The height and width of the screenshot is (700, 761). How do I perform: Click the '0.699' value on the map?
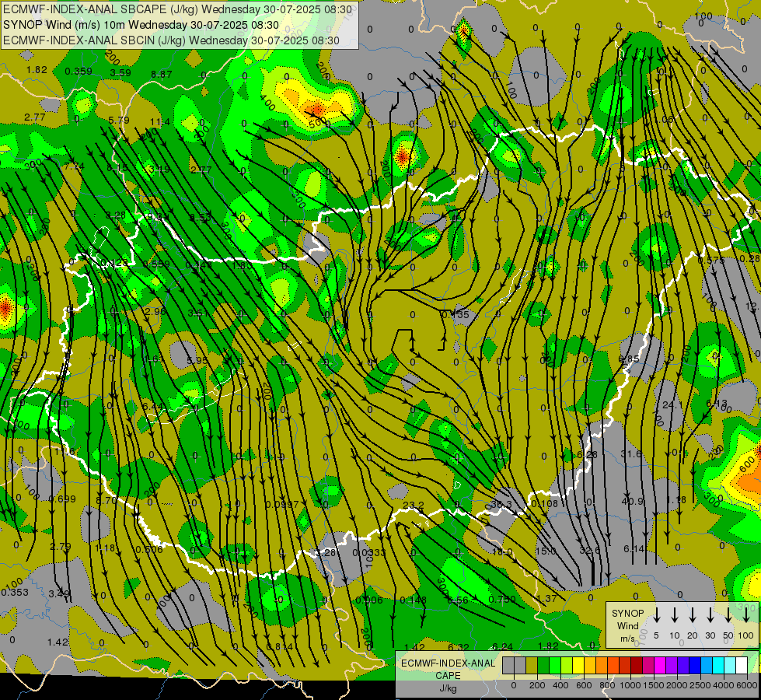coord(62,499)
